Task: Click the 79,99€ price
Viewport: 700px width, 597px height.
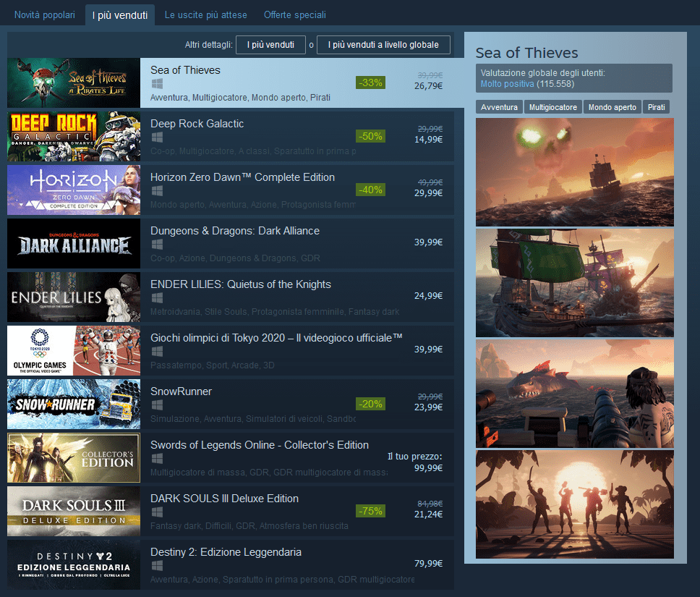Action: tap(428, 564)
